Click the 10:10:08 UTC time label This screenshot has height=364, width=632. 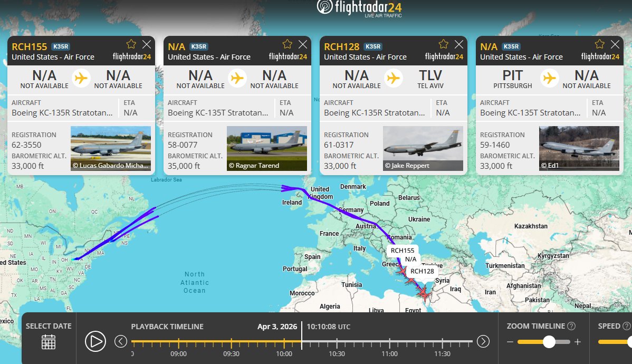[x=329, y=327]
